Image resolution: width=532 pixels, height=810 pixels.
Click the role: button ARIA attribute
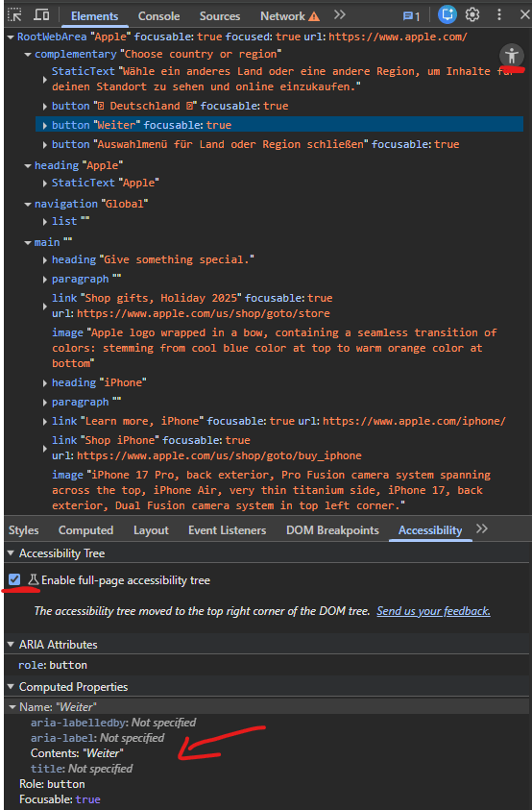pos(53,665)
